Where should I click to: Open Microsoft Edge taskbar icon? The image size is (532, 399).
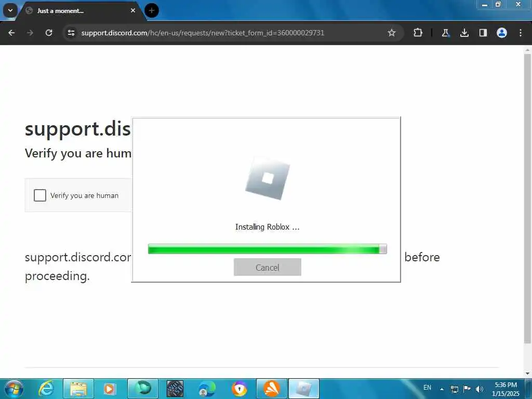click(x=207, y=389)
